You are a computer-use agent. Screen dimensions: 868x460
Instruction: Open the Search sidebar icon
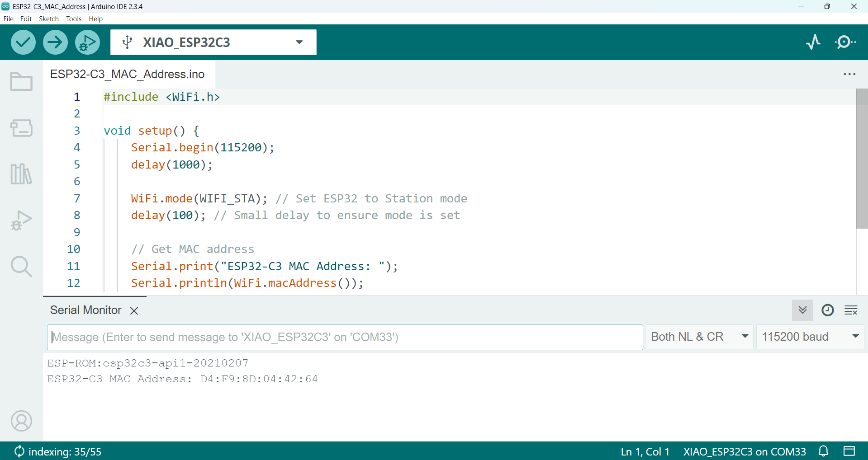pos(21,266)
